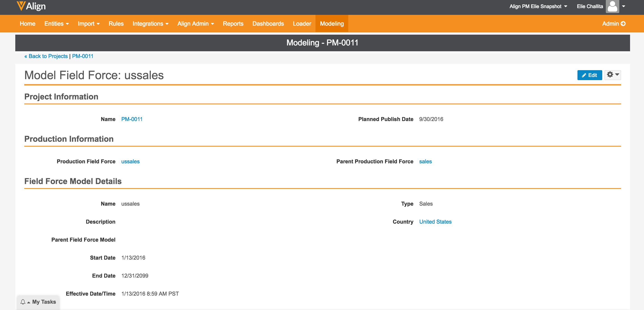
Task: Open the Reports page
Action: pos(233,24)
